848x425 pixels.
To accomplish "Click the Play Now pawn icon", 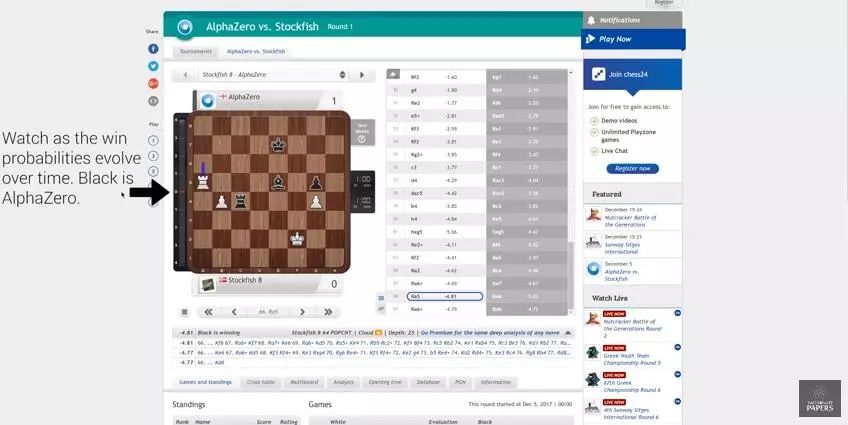I will point(590,39).
